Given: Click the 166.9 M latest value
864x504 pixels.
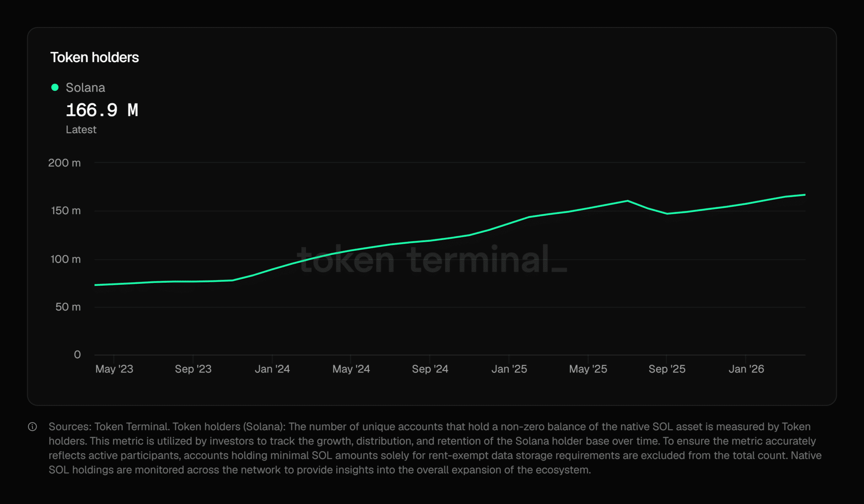Looking at the screenshot, I should 102,111.
